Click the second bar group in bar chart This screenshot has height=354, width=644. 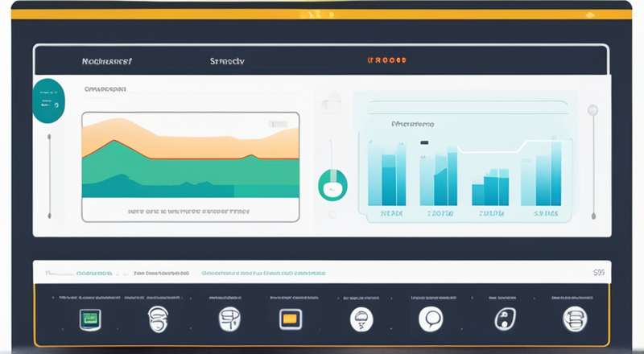point(438,176)
